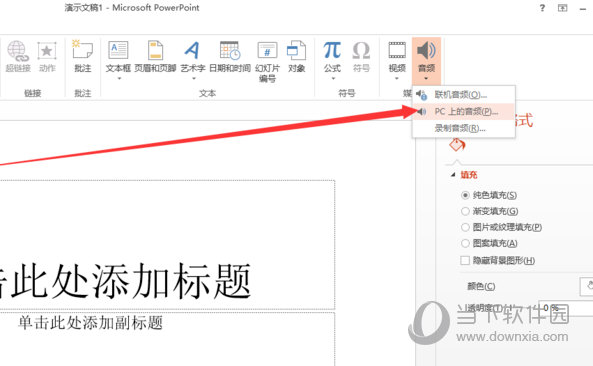Viewport: 593px width, 366px height.
Task: Select Picture or texture fill (图片或纹理填充)
Action: (465, 227)
